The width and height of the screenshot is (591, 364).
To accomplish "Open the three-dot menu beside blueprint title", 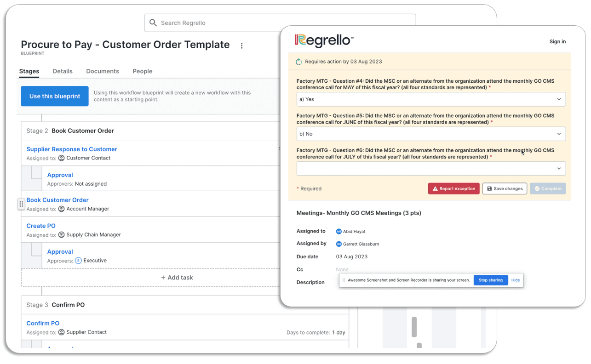I will (x=242, y=45).
